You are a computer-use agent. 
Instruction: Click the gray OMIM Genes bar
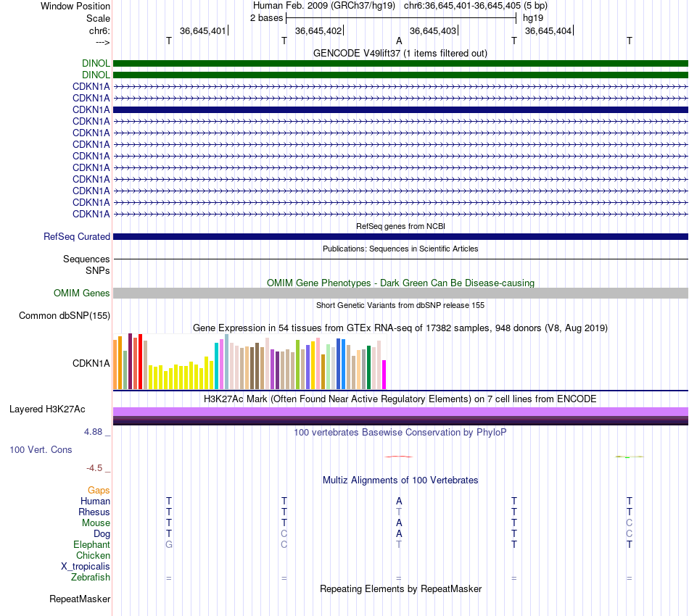click(400, 294)
